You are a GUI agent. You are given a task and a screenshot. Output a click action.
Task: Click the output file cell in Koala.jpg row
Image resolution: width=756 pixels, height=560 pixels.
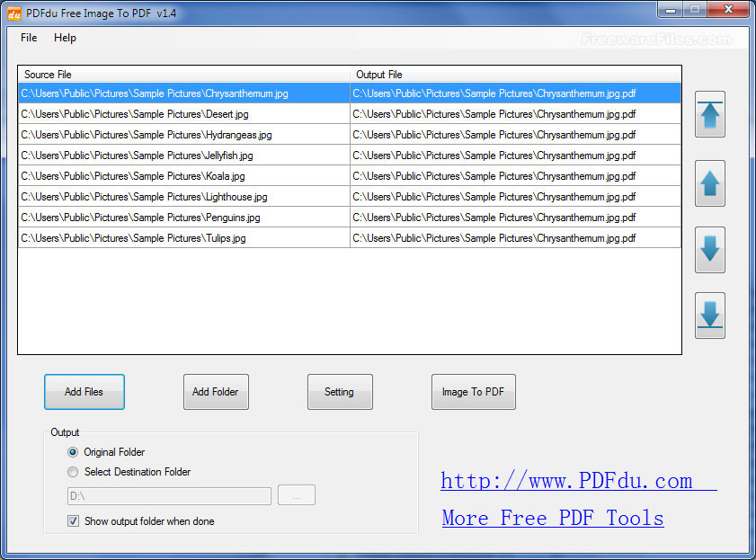(515, 176)
